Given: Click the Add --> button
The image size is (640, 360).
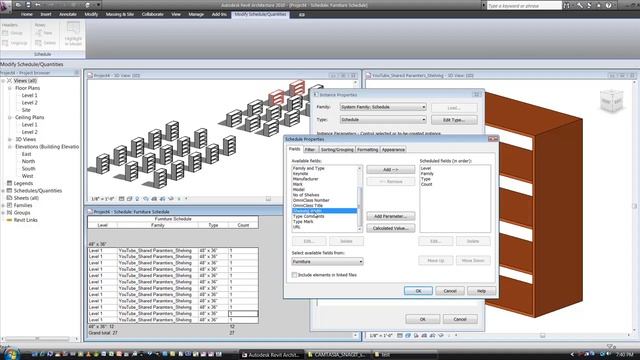Looking at the screenshot, I should [391, 170].
